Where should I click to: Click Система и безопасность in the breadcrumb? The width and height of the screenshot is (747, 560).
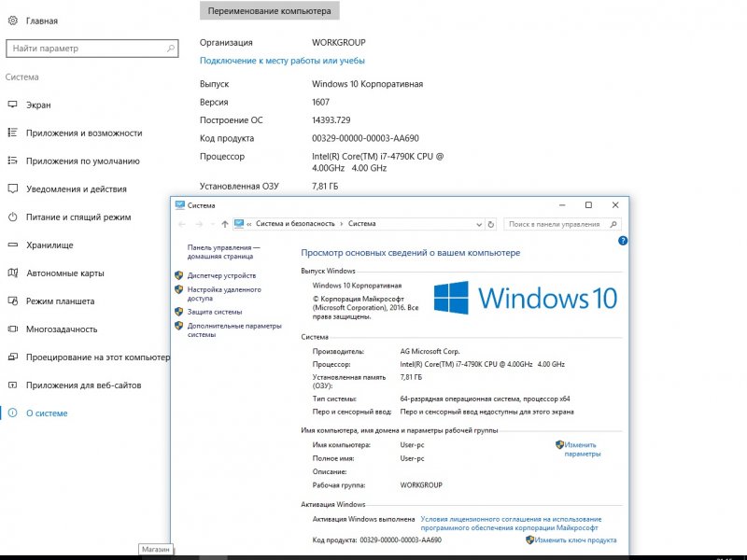(295, 224)
